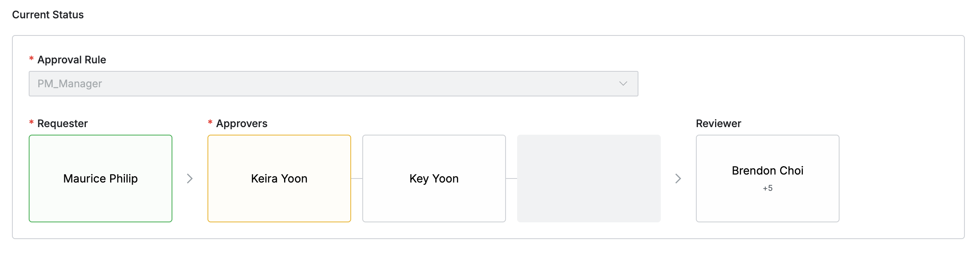Click the red asterisk beside Approvers

210,123
